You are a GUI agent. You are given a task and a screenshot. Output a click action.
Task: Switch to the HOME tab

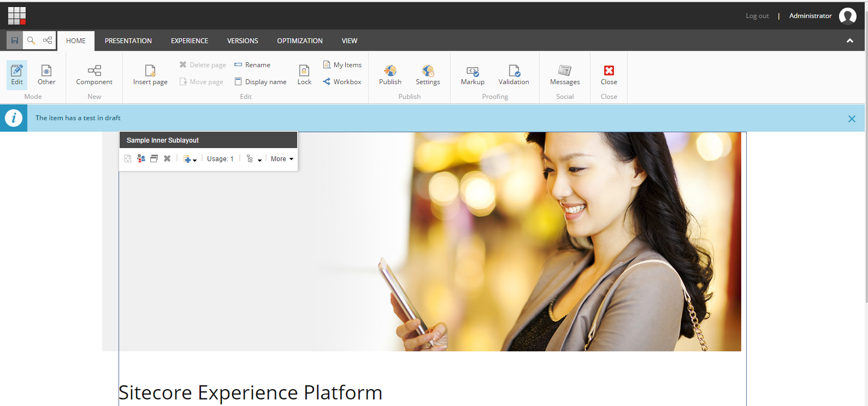click(76, 41)
